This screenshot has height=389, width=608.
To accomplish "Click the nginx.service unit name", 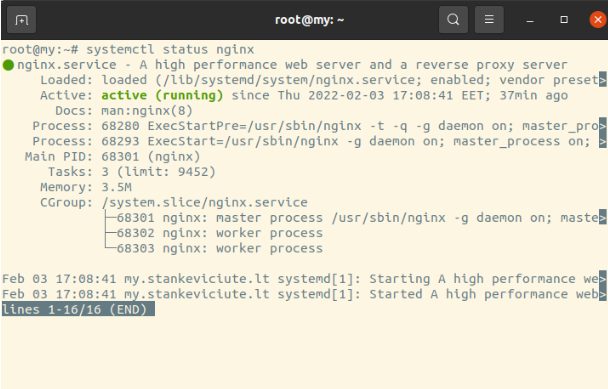I will pyautogui.click(x=67, y=65).
